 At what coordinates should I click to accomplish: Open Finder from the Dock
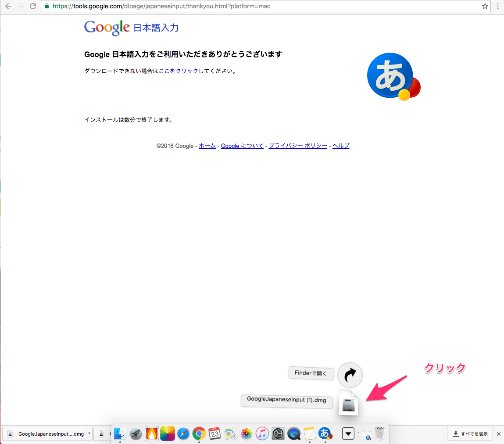point(120,434)
